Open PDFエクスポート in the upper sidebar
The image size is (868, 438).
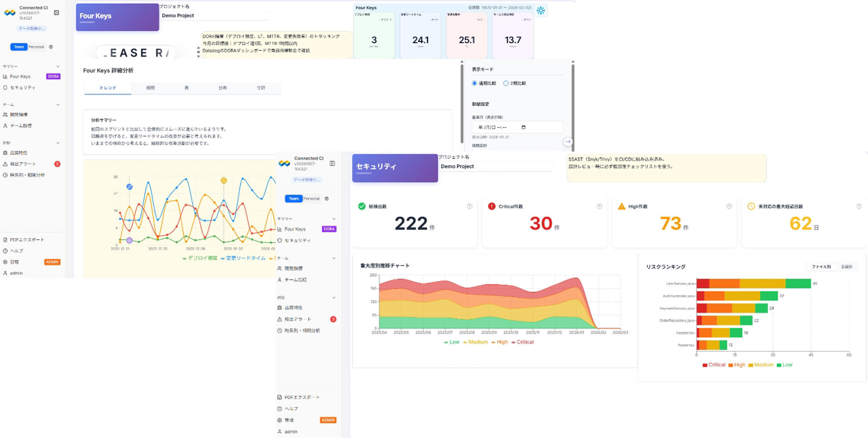click(27, 240)
